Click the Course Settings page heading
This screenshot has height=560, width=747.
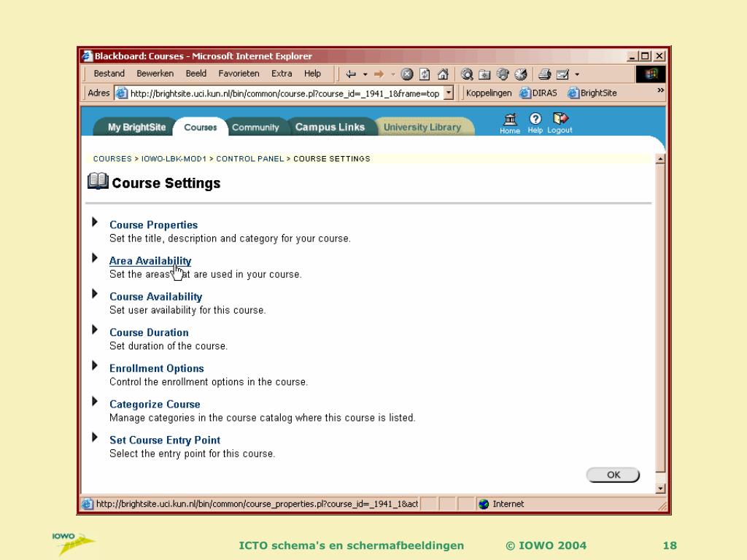click(x=166, y=183)
